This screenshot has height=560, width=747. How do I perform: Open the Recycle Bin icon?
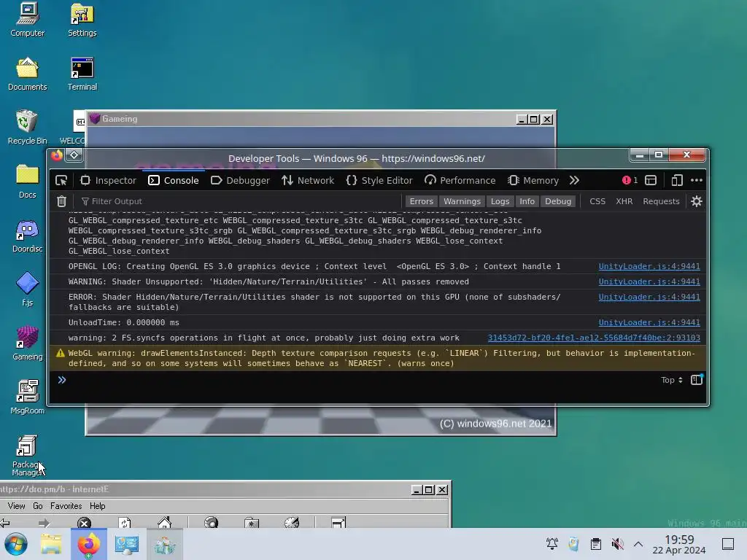(x=27, y=127)
